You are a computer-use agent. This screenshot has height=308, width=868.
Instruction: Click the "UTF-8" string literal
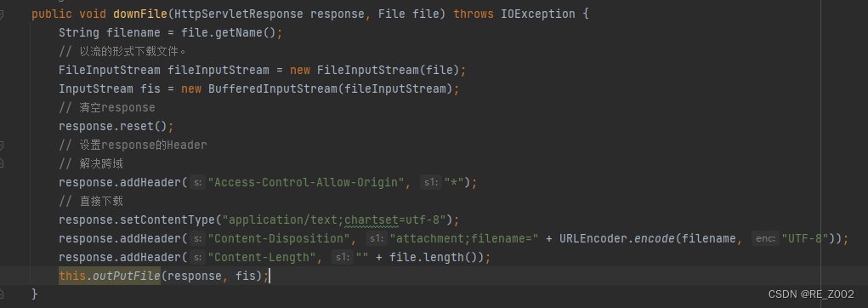coord(804,239)
